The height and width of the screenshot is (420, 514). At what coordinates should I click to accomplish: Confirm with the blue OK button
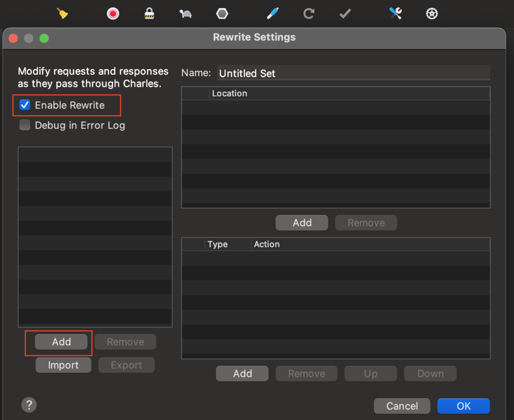pos(463,406)
